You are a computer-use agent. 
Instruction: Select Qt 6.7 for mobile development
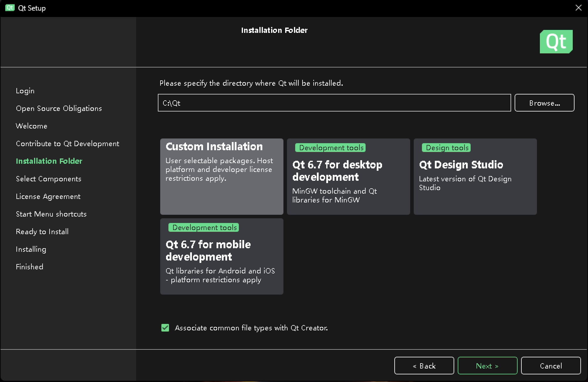[221, 256]
